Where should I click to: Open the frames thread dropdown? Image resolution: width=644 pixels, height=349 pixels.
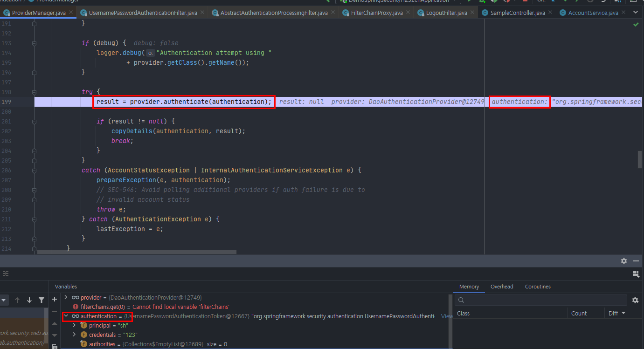pyautogui.click(x=4, y=300)
